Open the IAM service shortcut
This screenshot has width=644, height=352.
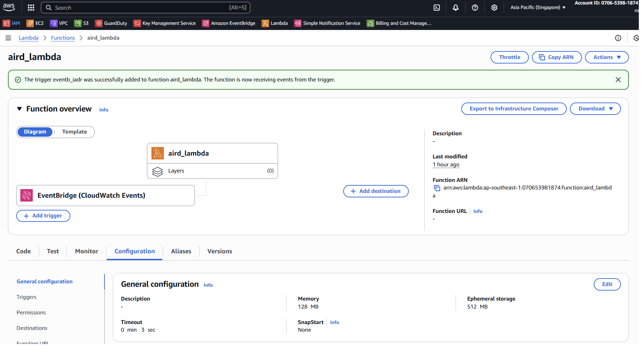[11, 23]
